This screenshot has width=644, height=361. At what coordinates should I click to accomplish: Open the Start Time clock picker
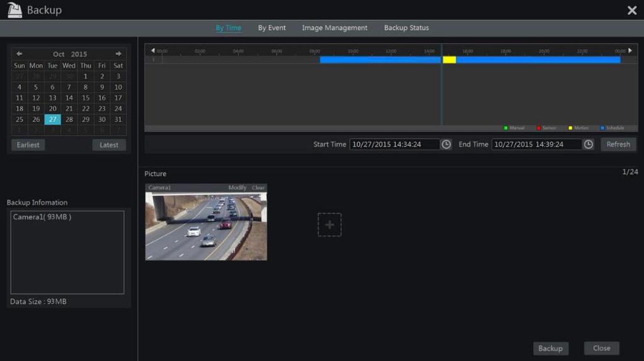(x=446, y=145)
